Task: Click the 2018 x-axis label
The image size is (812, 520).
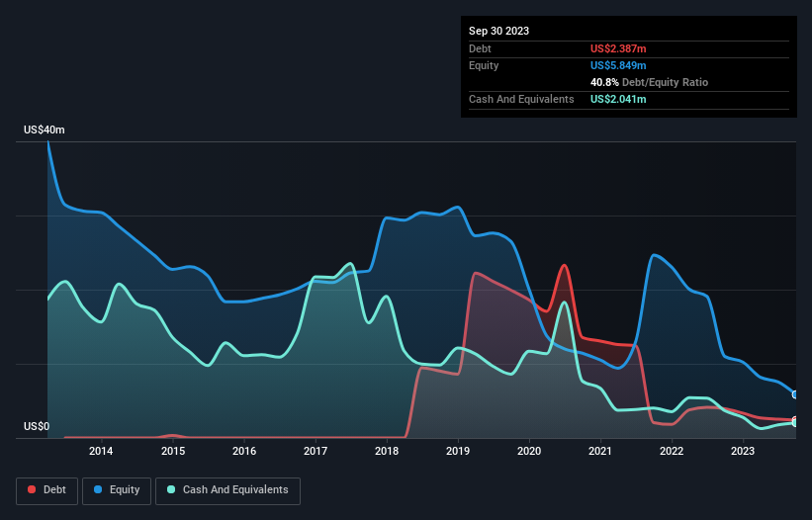Action: point(387,451)
